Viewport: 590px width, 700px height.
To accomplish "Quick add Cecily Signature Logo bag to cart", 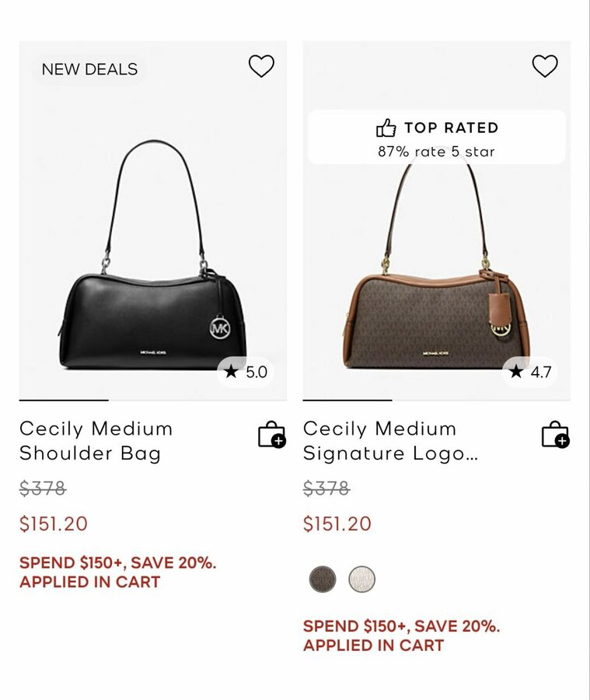I will coord(555,435).
